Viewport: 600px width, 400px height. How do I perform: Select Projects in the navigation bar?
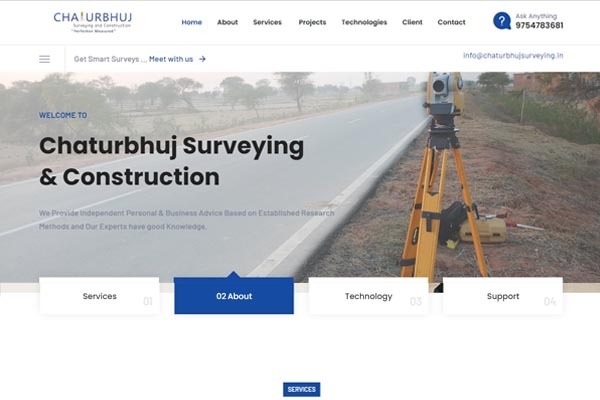tap(312, 22)
